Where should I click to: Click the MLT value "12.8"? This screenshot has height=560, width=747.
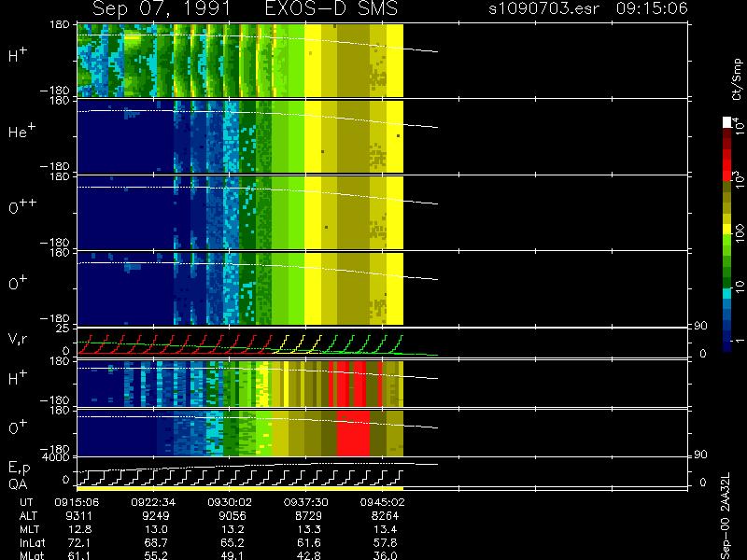click(x=80, y=529)
